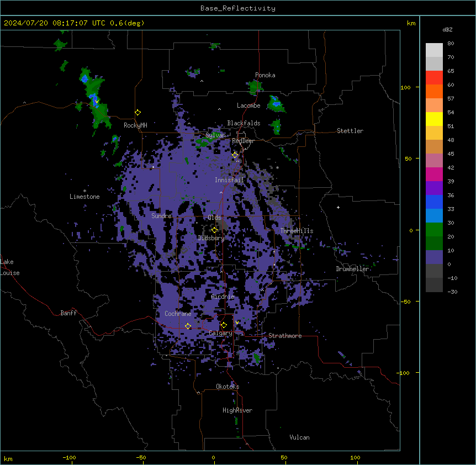Image resolution: width=476 pixels, height=465 pixels.
Task: Click the asterisk marker above Limestone label
Action: [84, 191]
